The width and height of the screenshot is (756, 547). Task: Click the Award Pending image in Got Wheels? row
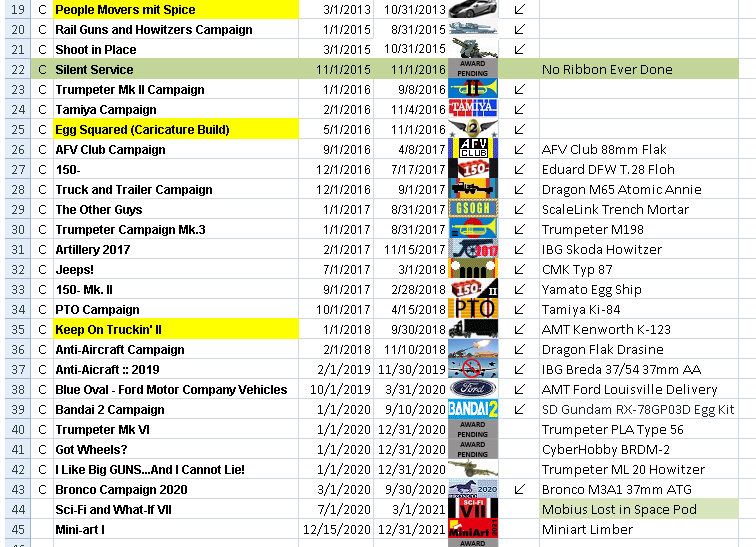tap(473, 449)
